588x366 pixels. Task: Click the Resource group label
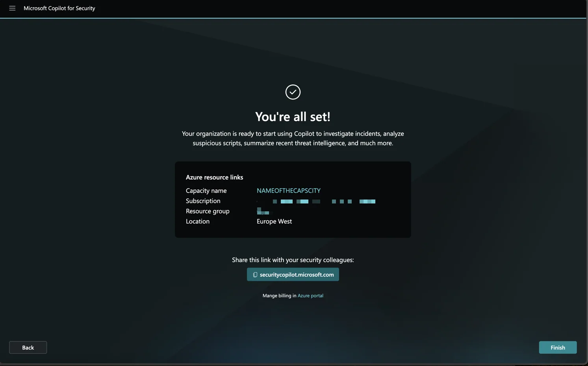pyautogui.click(x=208, y=211)
